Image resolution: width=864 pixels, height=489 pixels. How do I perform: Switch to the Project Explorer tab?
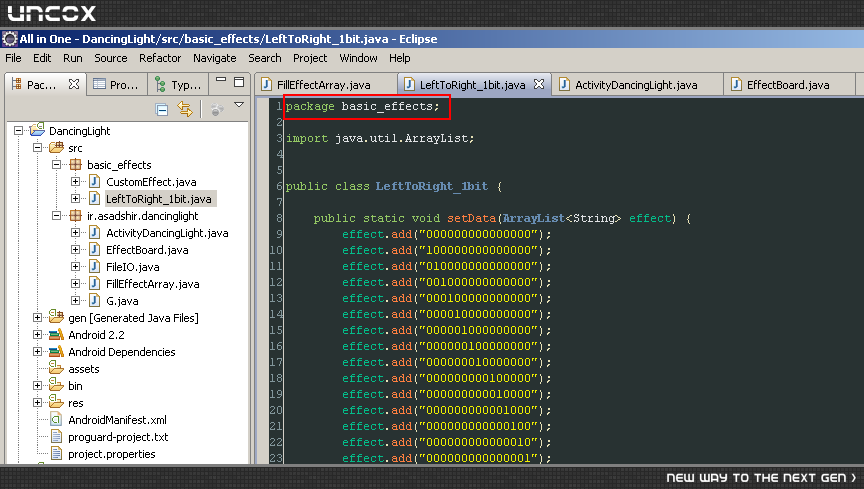pyautogui.click(x=116, y=84)
